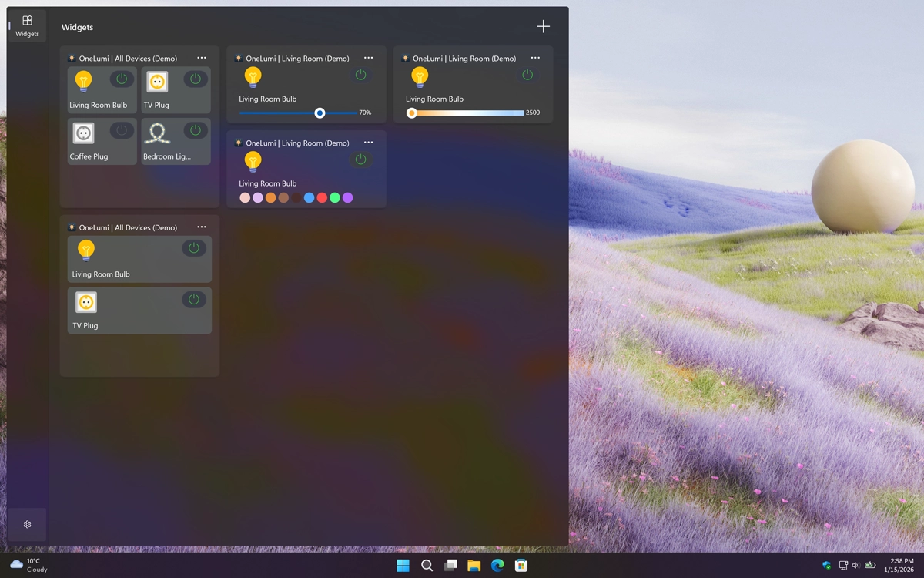Click the Living Room Bulb lightbulb icon

click(x=83, y=79)
